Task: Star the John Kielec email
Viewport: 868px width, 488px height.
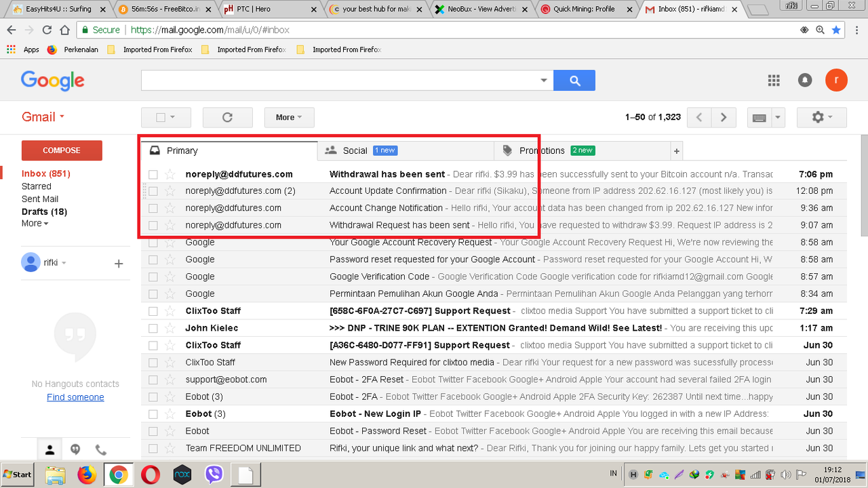Action: pyautogui.click(x=170, y=328)
